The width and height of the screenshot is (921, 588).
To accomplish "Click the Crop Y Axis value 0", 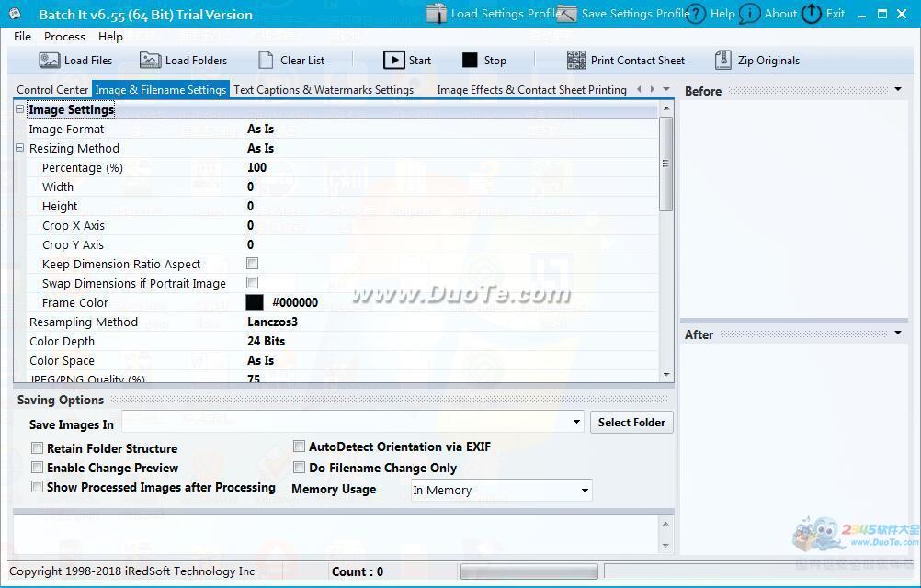I will tap(251, 244).
